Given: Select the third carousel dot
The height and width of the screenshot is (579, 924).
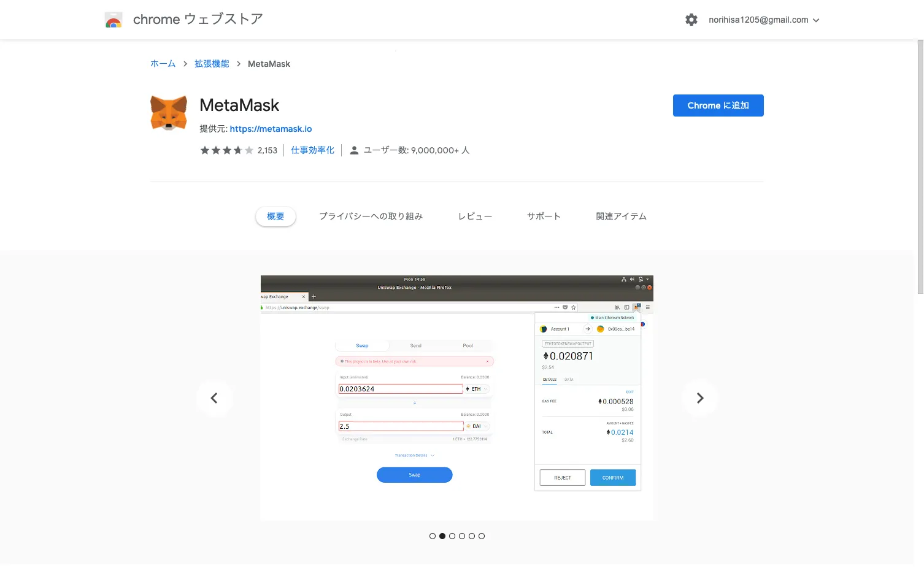Looking at the screenshot, I should coord(452,535).
